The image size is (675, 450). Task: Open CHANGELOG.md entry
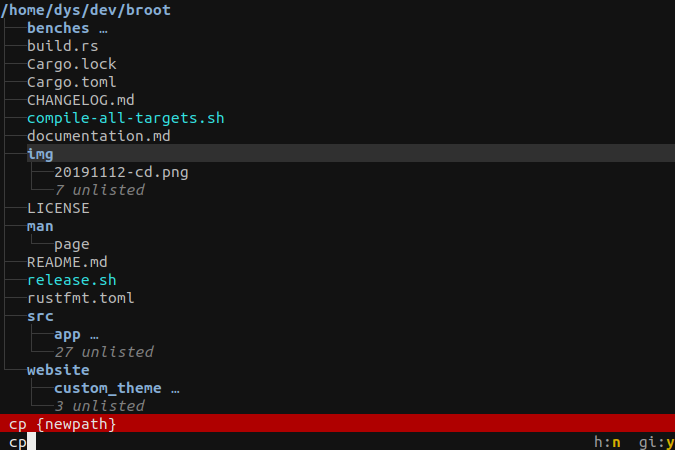(81, 100)
